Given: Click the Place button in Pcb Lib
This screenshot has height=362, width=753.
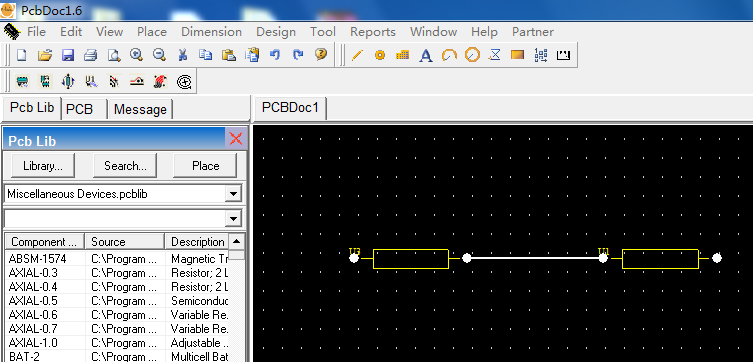Looking at the screenshot, I should click(x=205, y=166).
